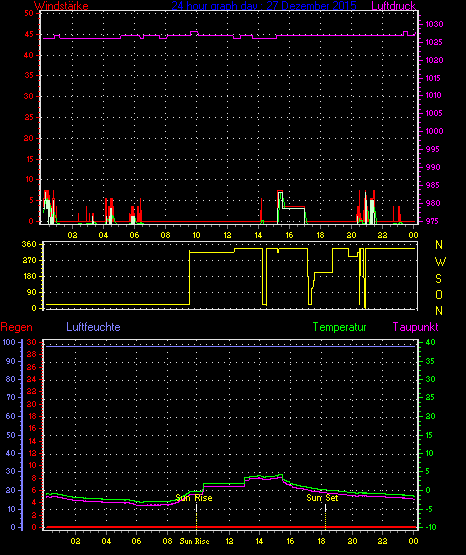This screenshot has width=466, height=555.
Task: Click the 50 value on wind speed axis
Action: (x=29, y=13)
